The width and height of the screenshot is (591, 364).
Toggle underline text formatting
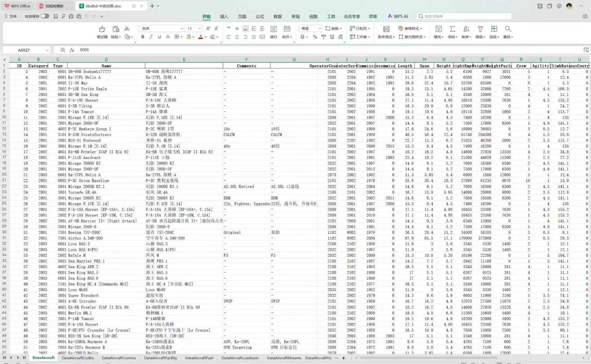pos(159,37)
